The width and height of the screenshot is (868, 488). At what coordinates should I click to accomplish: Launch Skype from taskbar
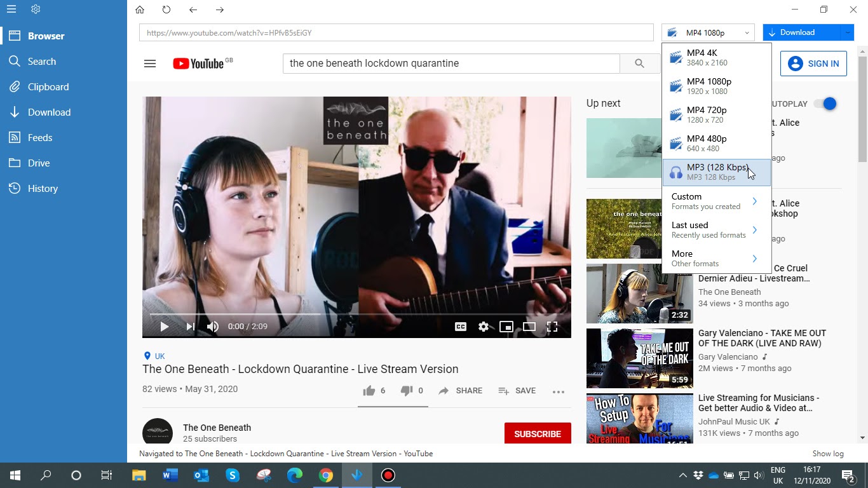(x=232, y=475)
